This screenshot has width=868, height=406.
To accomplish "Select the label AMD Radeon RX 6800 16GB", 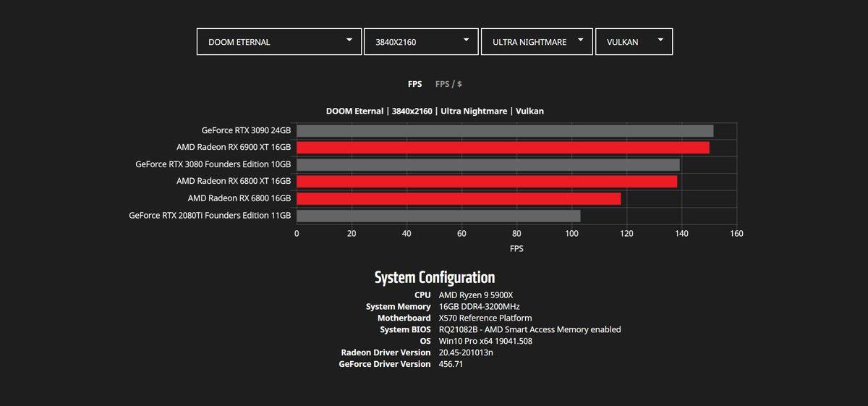I will click(x=239, y=198).
